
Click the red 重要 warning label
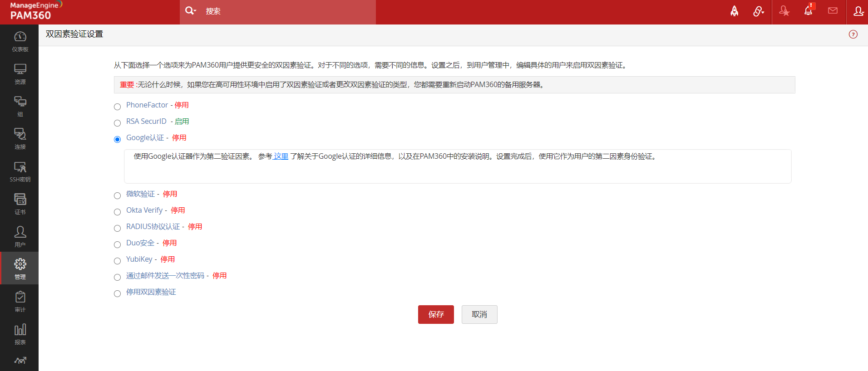[127, 85]
